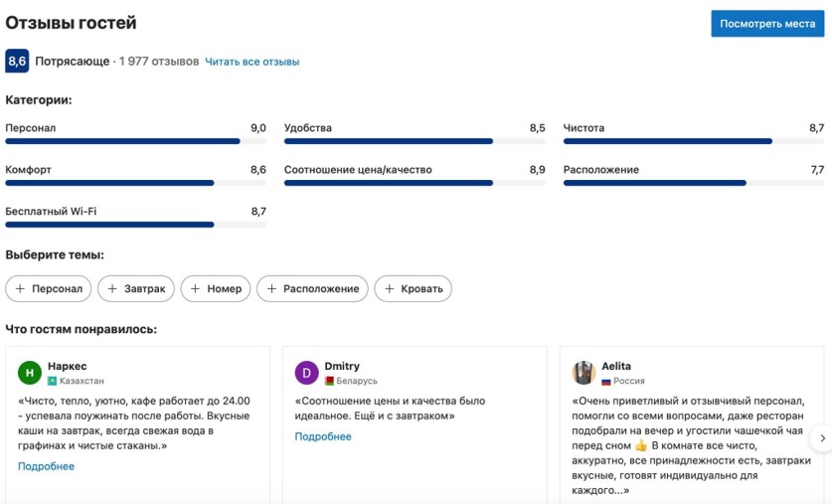Viewport: 832px width, 504px height.
Task: Click Наркес green avatar icon
Action: click(30, 373)
